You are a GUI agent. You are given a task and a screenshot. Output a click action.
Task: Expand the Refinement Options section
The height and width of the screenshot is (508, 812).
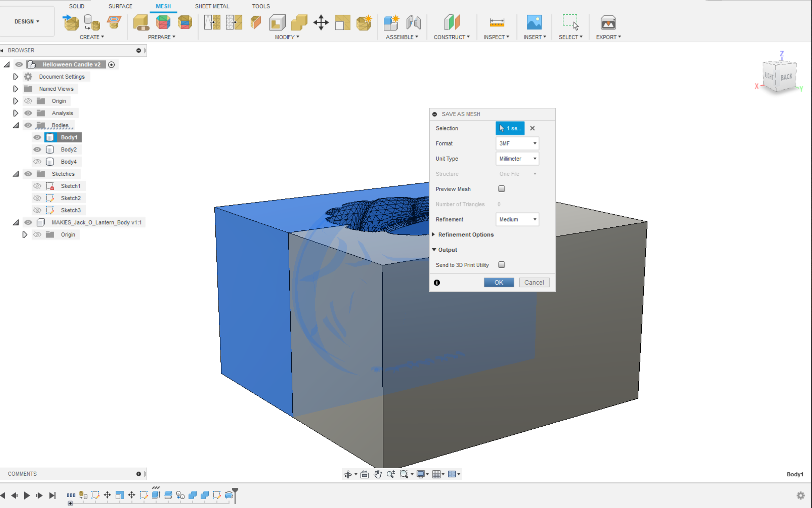[x=465, y=234]
